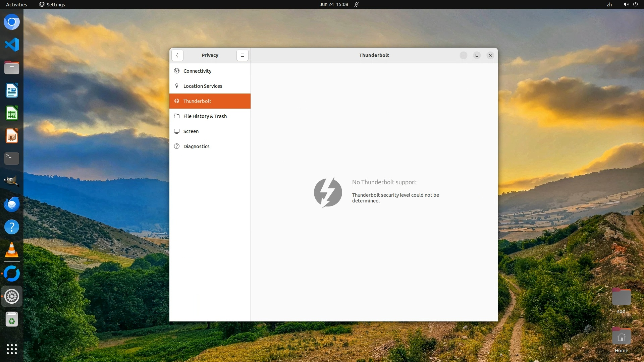Click the power icon in top bar
Image resolution: width=644 pixels, height=362 pixels.
635,4
